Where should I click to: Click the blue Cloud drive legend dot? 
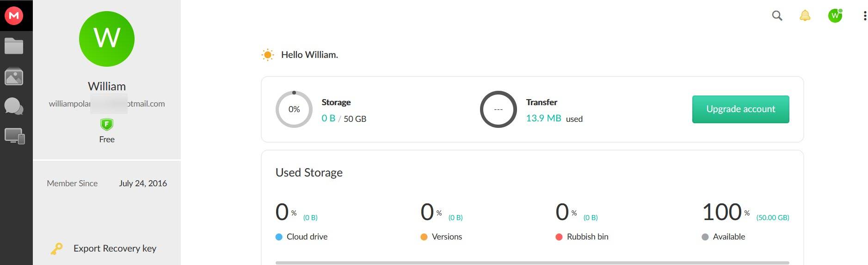[x=279, y=237]
